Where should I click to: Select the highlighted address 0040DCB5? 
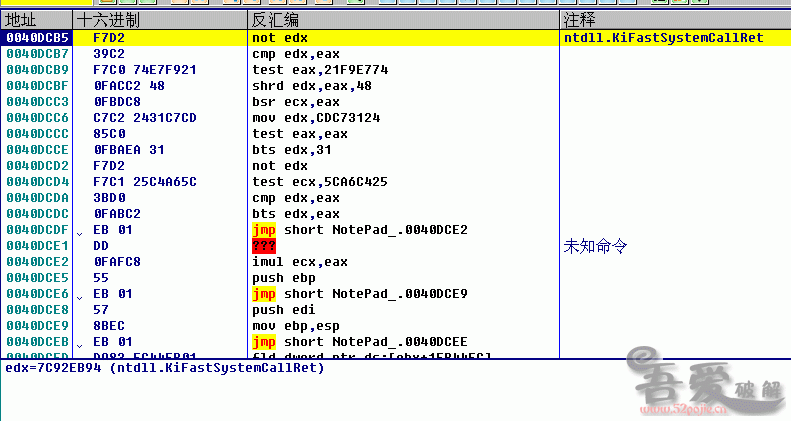point(36,37)
